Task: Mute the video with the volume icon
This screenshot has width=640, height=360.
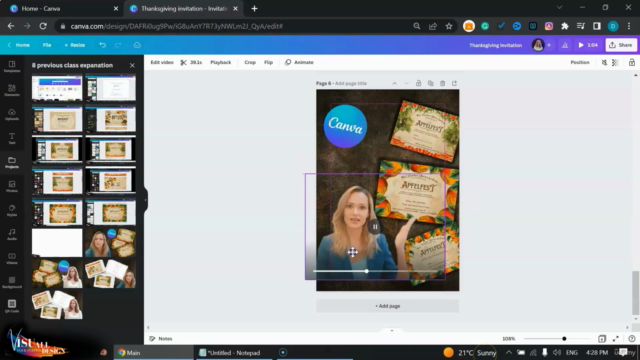Action: 604,62
